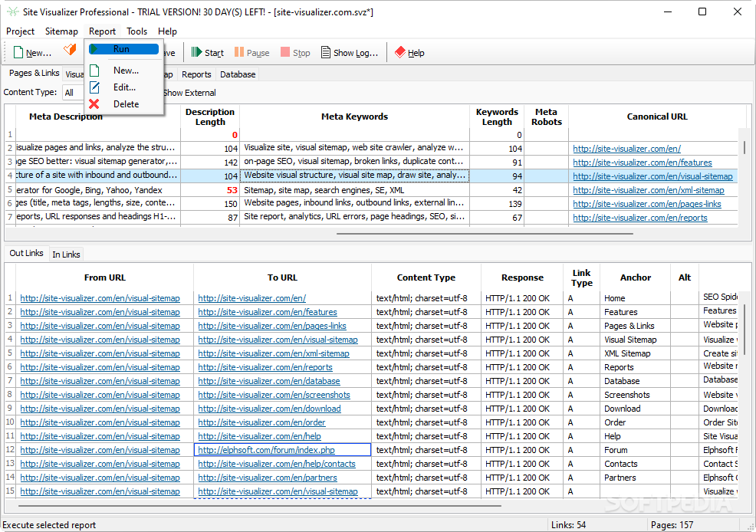Click From URL link in Out Links row 1
The image size is (756, 532).
pyautogui.click(x=100, y=298)
